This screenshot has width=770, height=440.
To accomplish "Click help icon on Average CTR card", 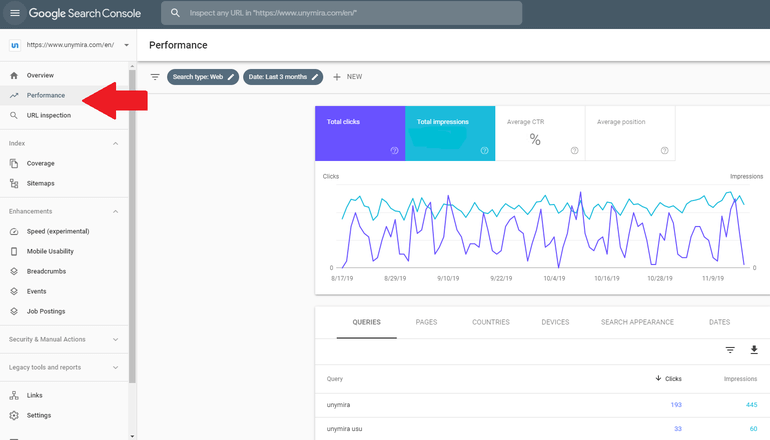I will pyautogui.click(x=575, y=151).
